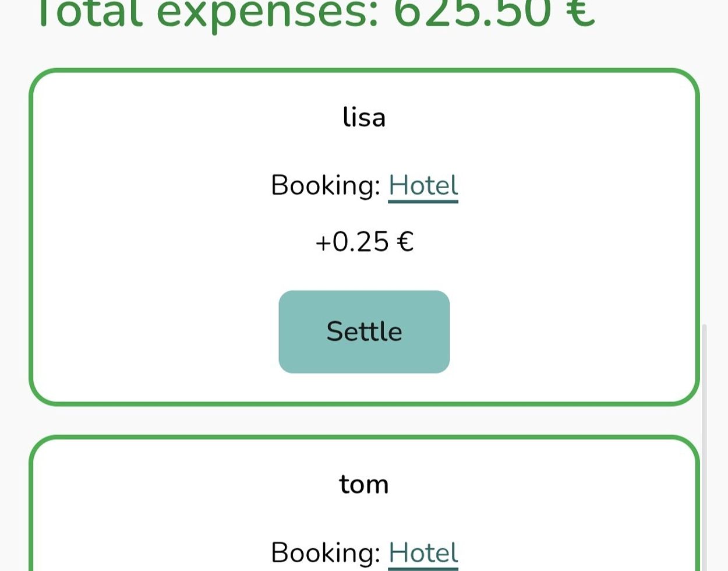Click the vertical scrollbar thumb on the right

[704, 443]
